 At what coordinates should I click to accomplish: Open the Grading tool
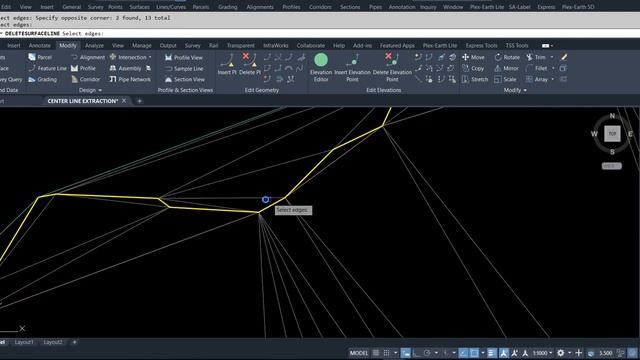42,79
